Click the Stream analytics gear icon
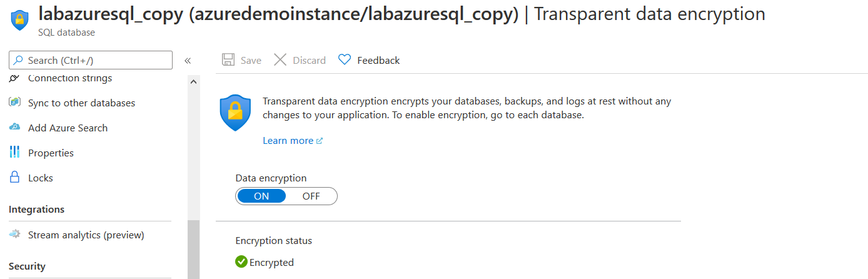This screenshot has width=868, height=279. click(14, 235)
